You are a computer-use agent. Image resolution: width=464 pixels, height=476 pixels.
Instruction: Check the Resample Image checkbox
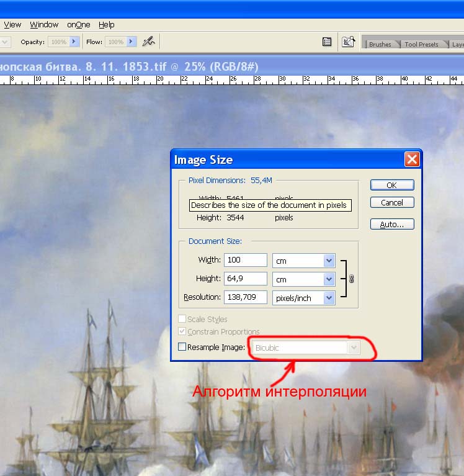tap(182, 347)
